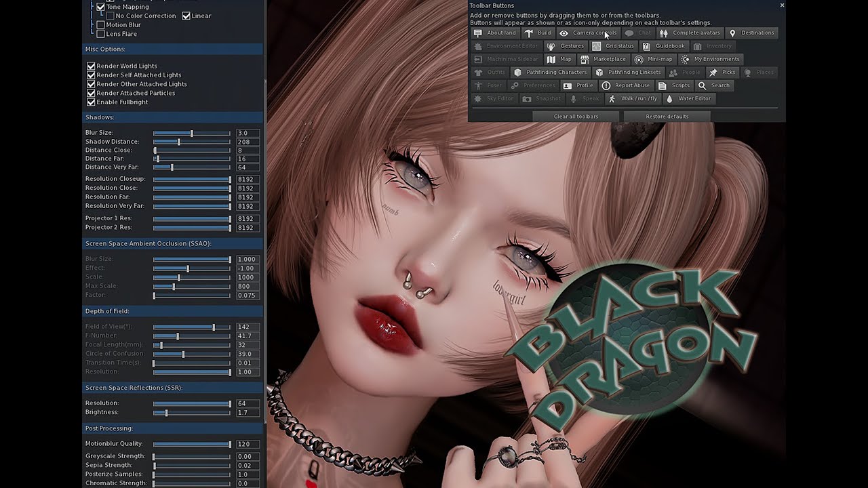Enable the Motion Blur checkbox
Viewport: 868px width, 488px height.
pyautogui.click(x=100, y=25)
